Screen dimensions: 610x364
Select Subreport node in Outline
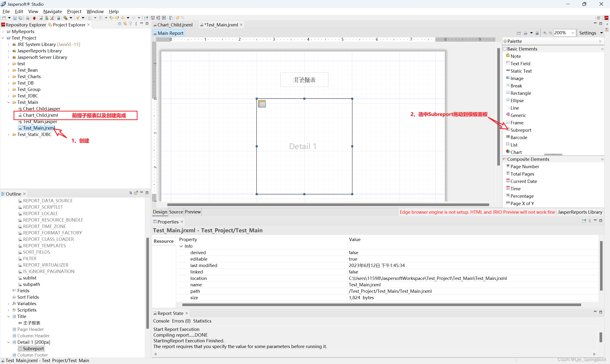31,349
